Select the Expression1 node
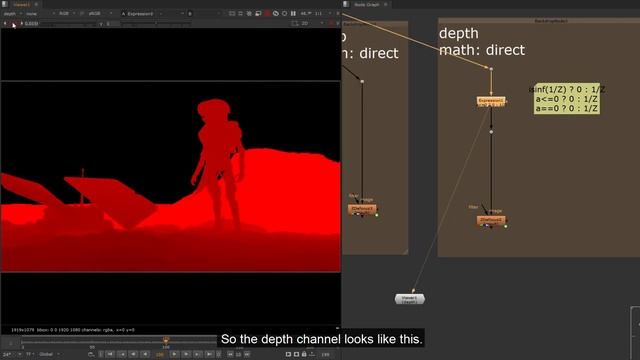The height and width of the screenshot is (360, 640). (x=491, y=101)
